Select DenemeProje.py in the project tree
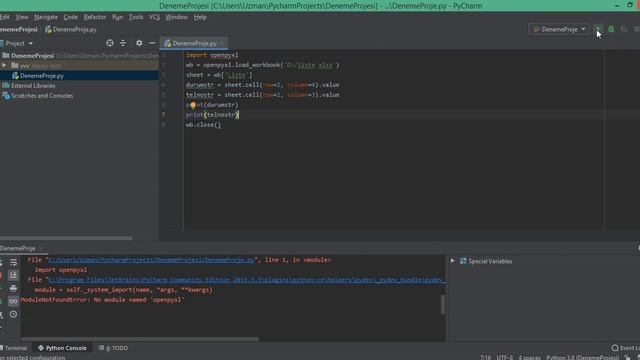 point(79,76)
